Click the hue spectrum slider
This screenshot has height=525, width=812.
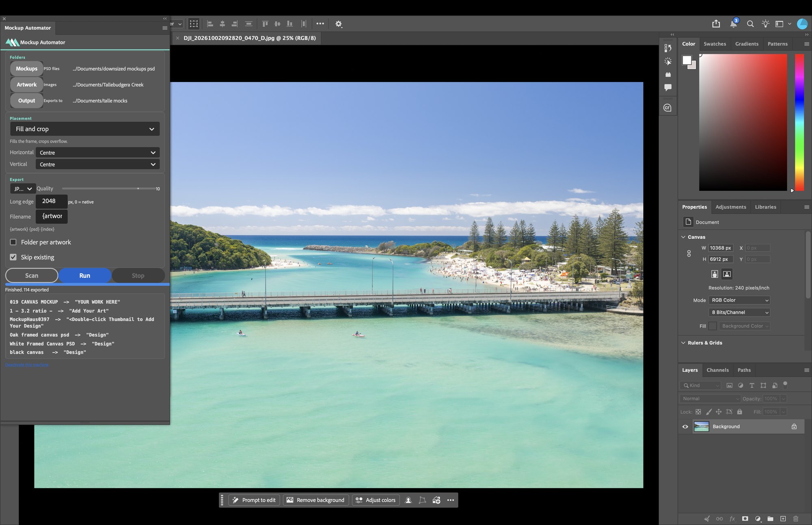pos(799,122)
